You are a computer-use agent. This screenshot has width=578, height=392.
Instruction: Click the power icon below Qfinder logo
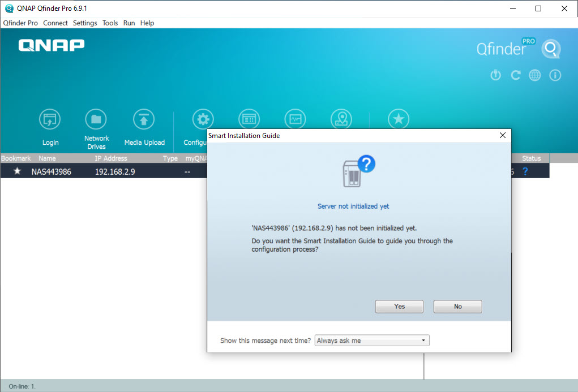coord(496,75)
